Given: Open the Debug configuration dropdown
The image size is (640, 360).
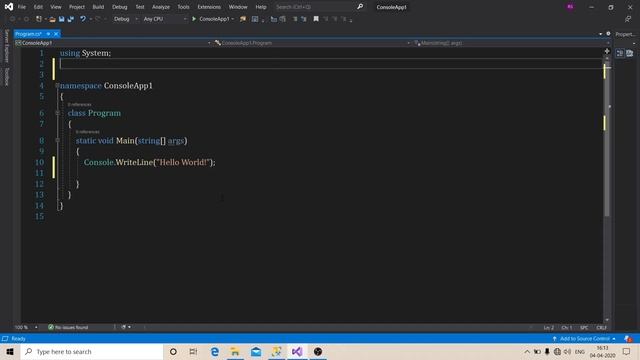Looking at the screenshot, I should [126, 19].
